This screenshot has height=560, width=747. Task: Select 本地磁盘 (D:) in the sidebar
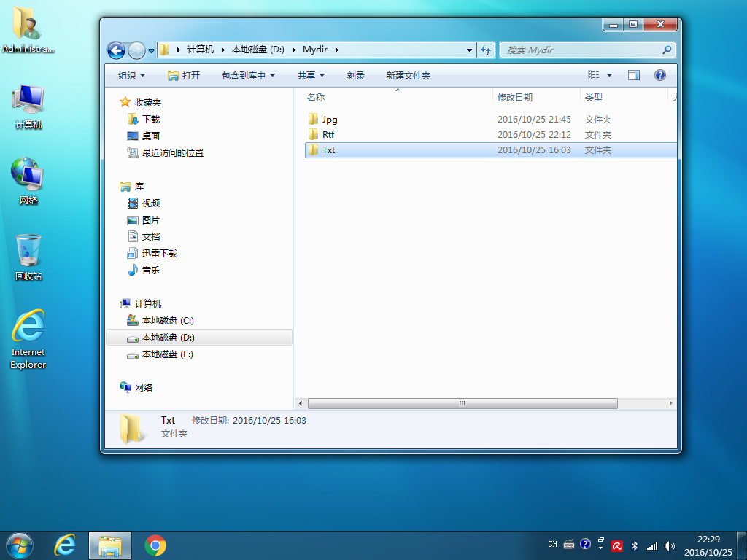pyautogui.click(x=199, y=338)
